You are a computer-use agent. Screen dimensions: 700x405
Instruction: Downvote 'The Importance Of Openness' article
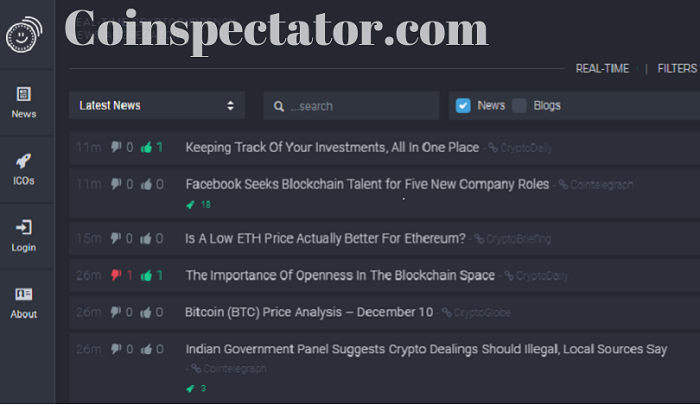[117, 275]
